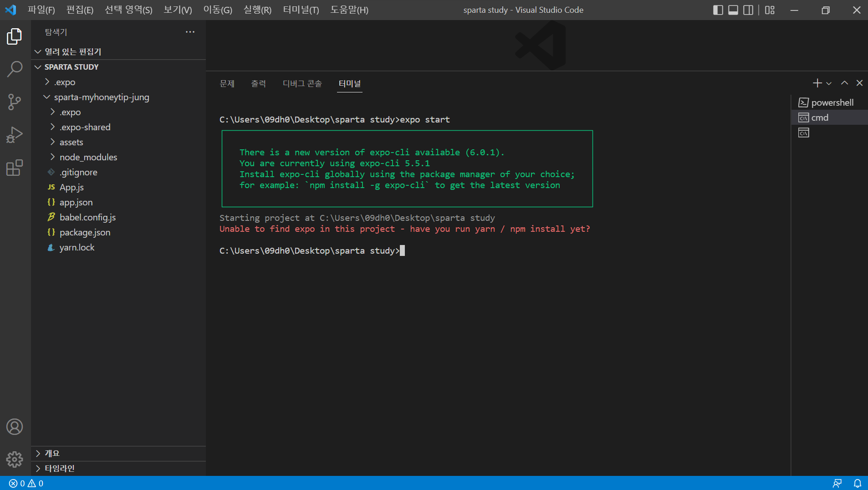Open the feedback icon in status bar
Viewport: 868px width, 490px height.
[837, 483]
